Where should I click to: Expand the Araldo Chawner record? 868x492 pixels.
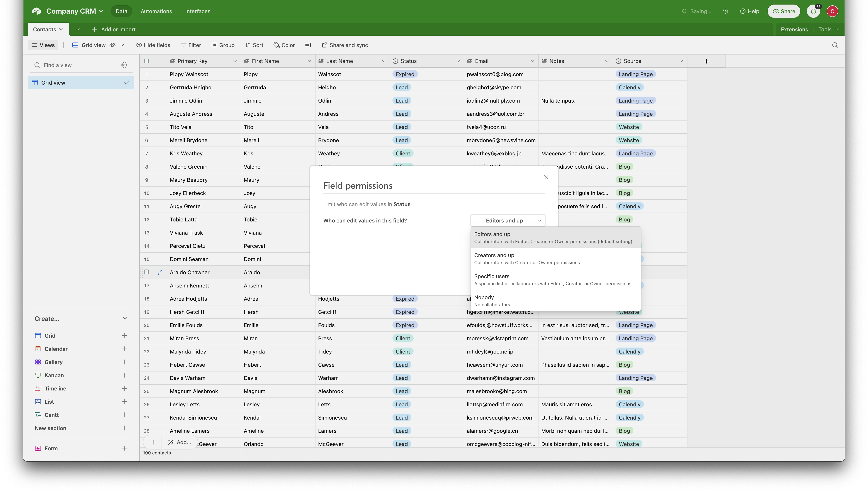click(x=160, y=272)
